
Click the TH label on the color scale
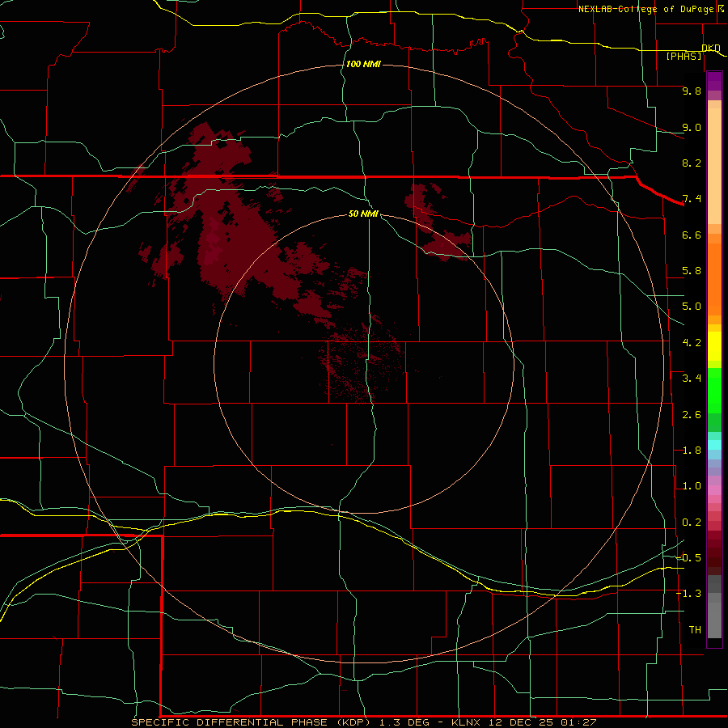coord(695,630)
